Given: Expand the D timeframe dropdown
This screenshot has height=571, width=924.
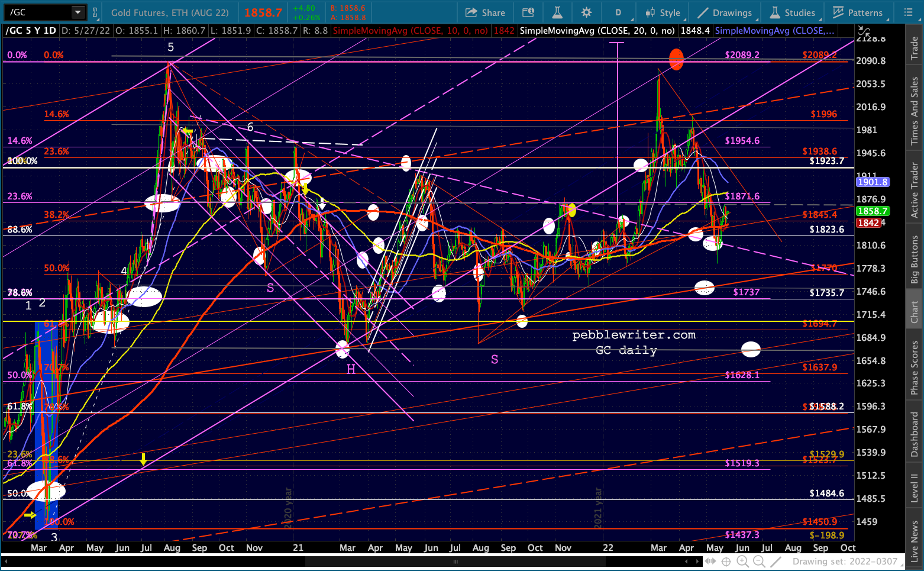Looking at the screenshot, I should point(618,12).
